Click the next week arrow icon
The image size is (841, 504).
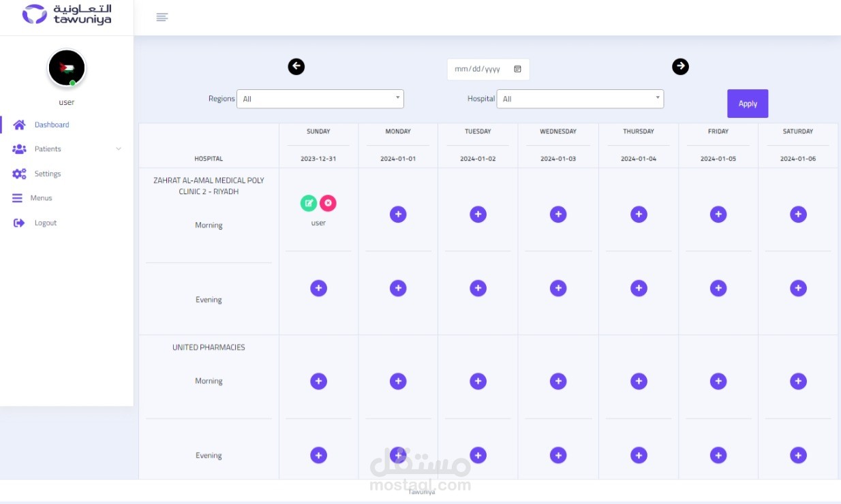pyautogui.click(x=680, y=67)
